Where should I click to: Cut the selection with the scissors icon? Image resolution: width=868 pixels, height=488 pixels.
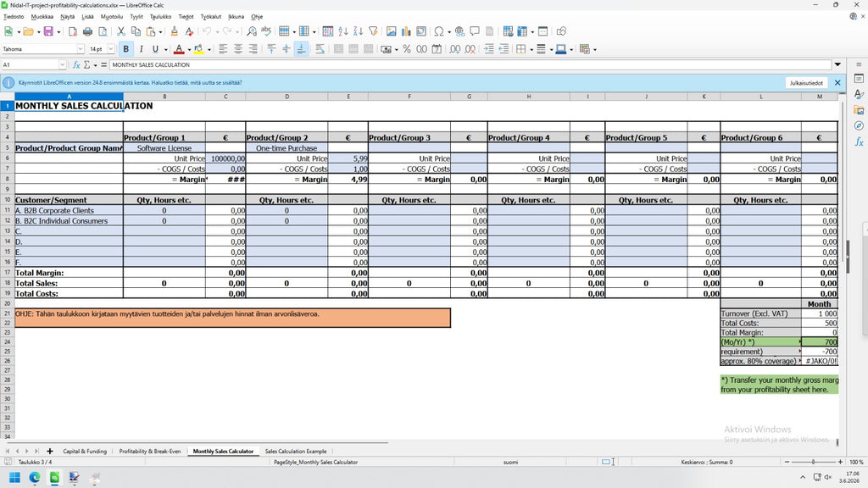[120, 31]
